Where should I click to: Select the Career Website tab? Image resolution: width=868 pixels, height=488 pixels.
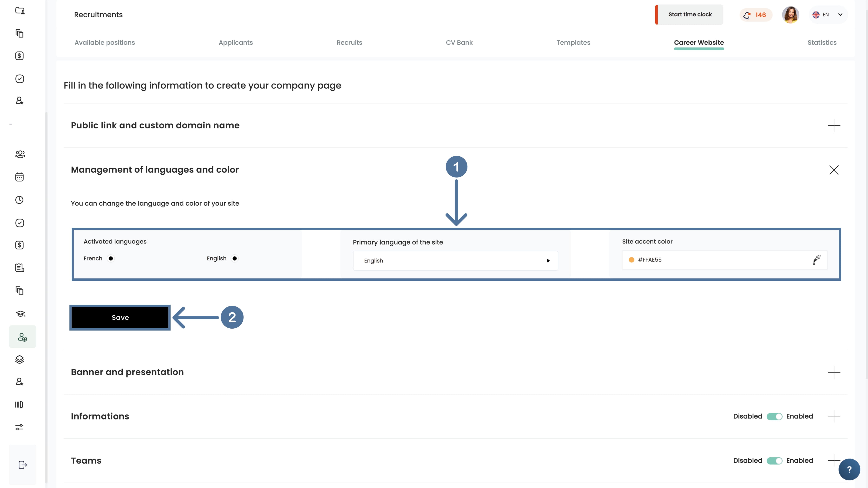point(699,43)
